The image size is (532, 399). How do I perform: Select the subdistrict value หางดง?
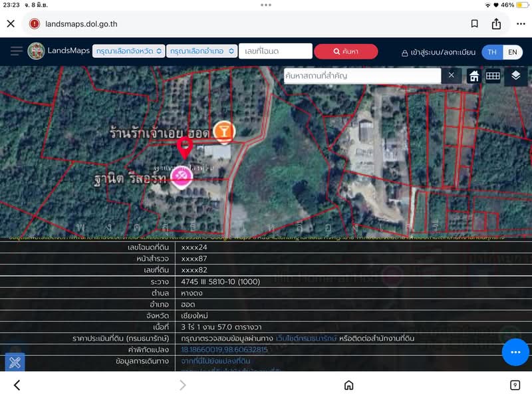(192, 293)
